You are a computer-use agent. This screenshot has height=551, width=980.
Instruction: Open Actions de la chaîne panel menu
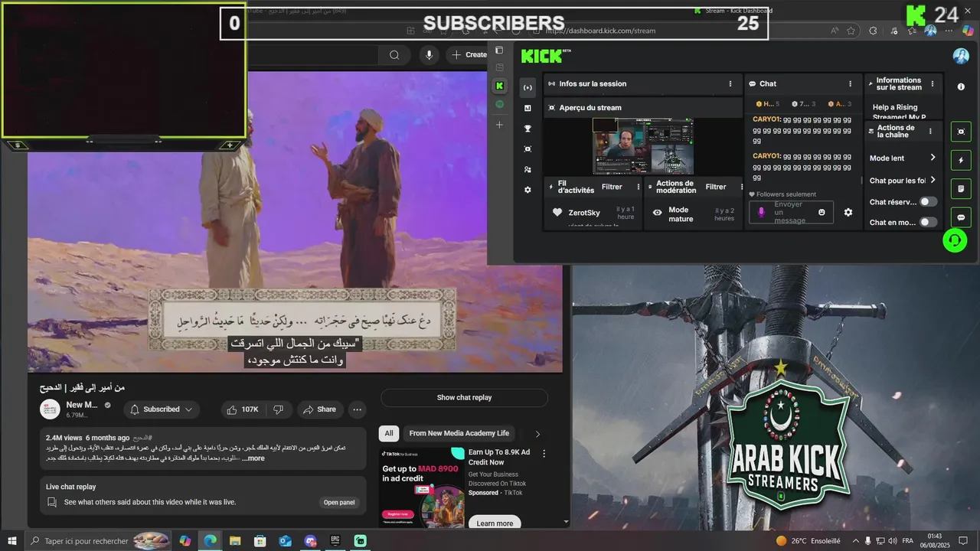point(930,131)
